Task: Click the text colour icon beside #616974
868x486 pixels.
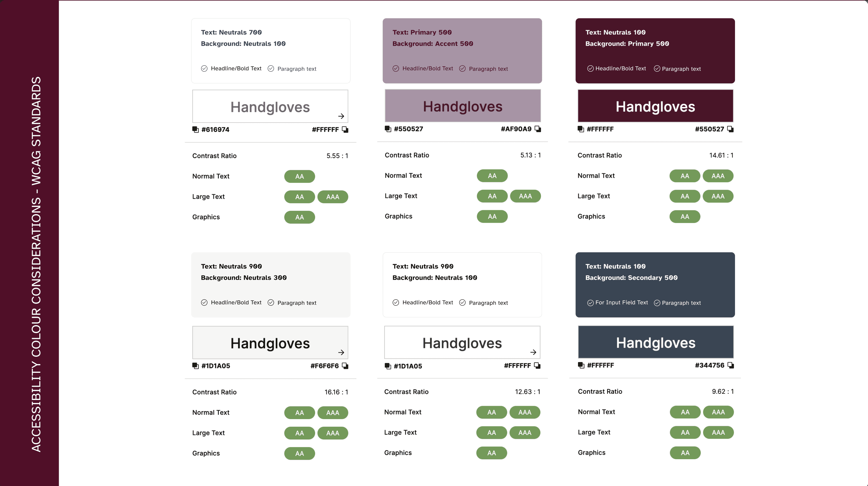Action: (x=195, y=130)
